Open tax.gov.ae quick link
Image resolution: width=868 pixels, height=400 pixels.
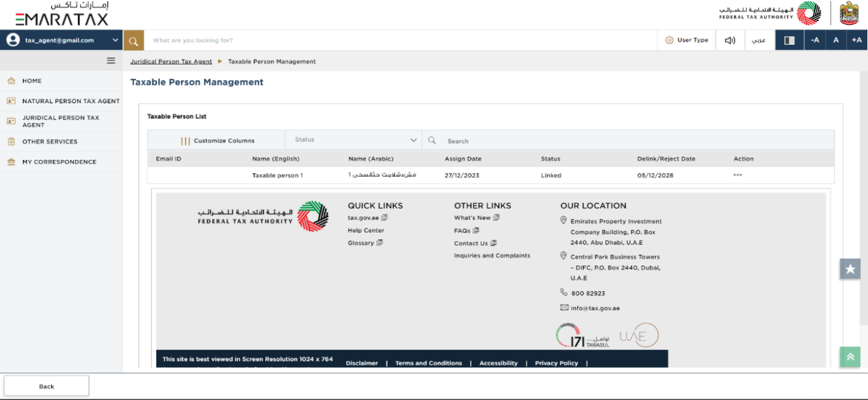click(367, 218)
